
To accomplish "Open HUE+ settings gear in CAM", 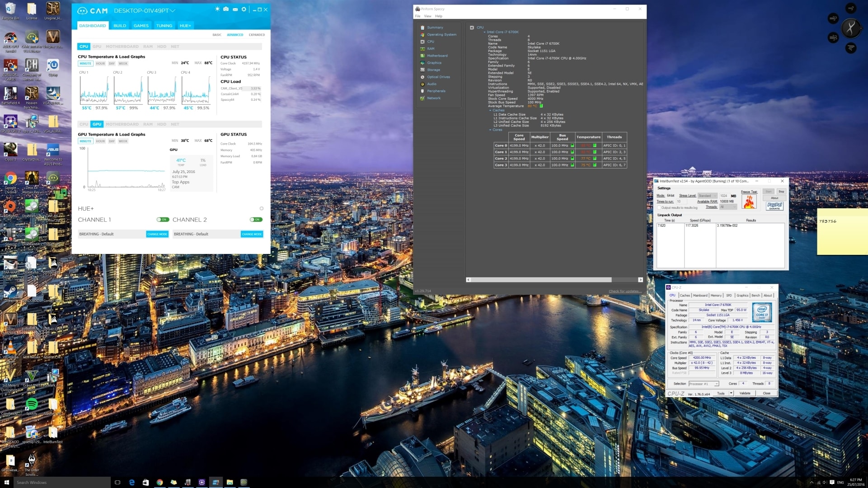I will (x=261, y=208).
